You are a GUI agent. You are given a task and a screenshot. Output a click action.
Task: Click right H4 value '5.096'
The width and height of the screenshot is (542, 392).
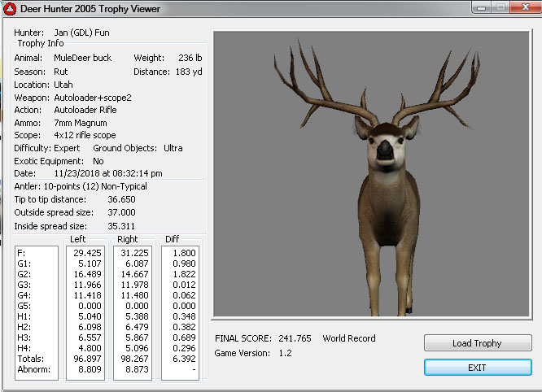coord(137,348)
